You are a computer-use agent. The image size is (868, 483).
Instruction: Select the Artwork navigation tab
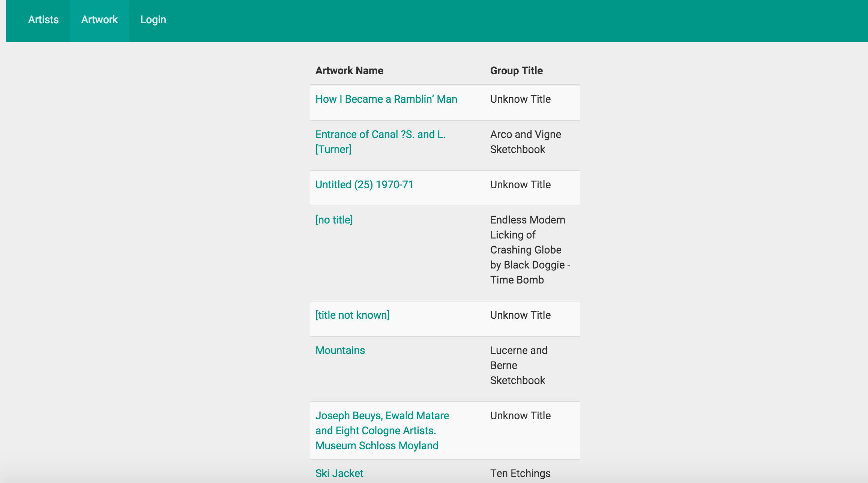coord(99,20)
